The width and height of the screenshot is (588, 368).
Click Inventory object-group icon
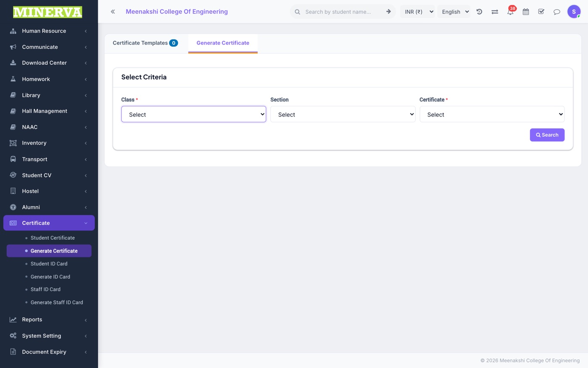(x=13, y=143)
